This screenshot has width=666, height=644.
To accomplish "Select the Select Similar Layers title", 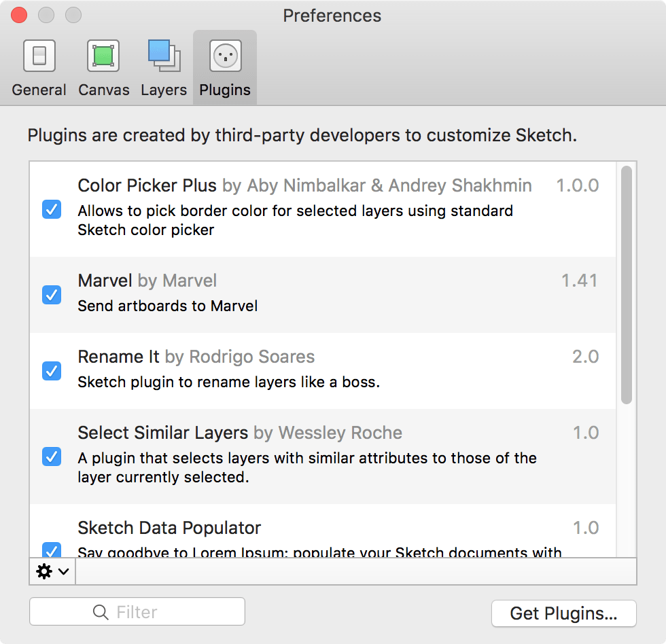I will (x=162, y=433).
